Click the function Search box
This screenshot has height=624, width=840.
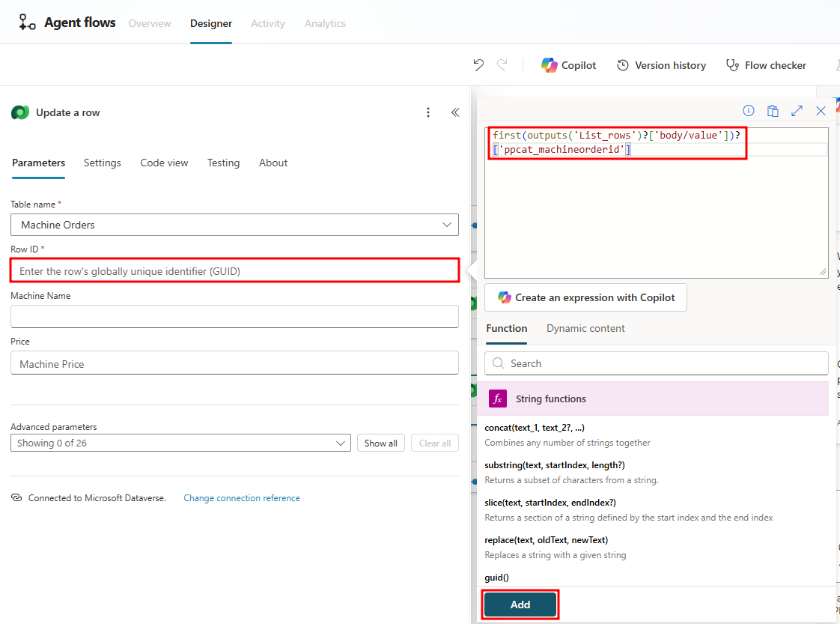[x=657, y=363]
